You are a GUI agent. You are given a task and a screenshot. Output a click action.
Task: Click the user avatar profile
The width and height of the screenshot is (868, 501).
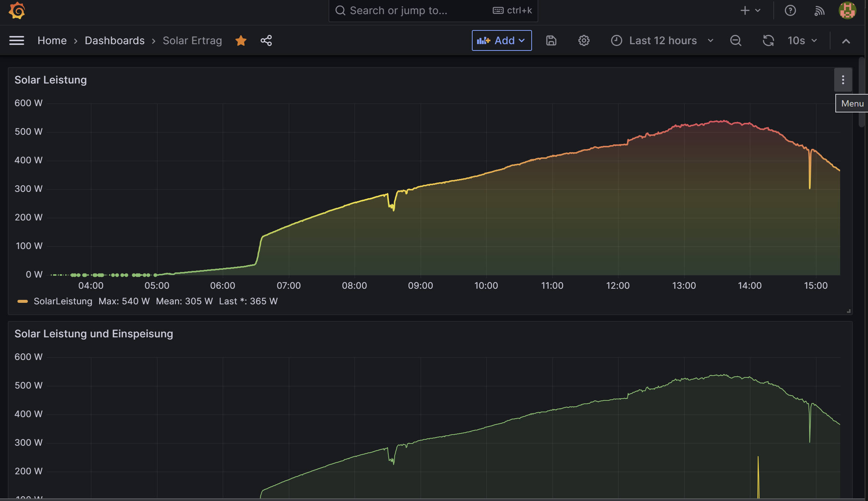pos(847,10)
